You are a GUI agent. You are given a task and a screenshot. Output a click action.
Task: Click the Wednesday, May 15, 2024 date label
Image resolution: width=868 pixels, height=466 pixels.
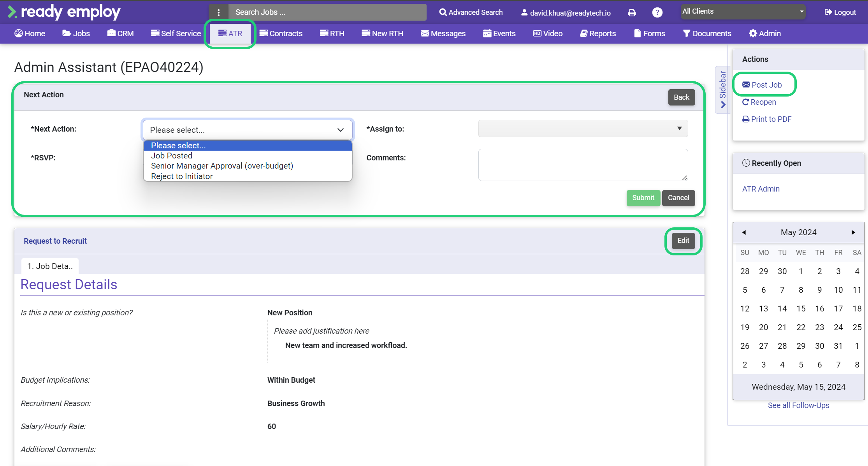(x=798, y=387)
